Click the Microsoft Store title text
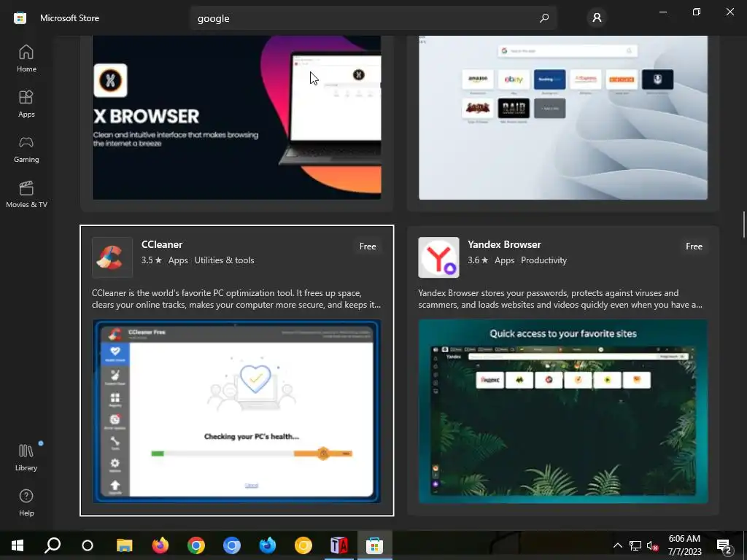This screenshot has height=560, width=747. click(69, 18)
